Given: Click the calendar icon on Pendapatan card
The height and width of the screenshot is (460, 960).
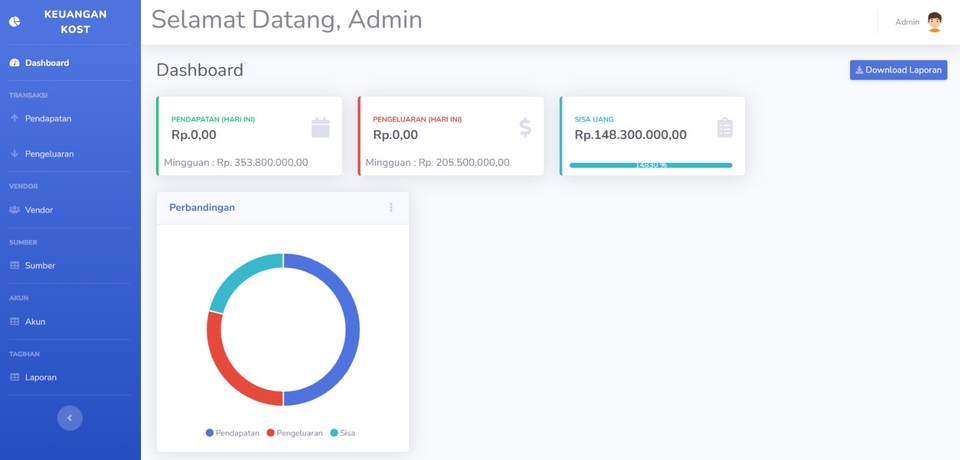Looking at the screenshot, I should 320,127.
